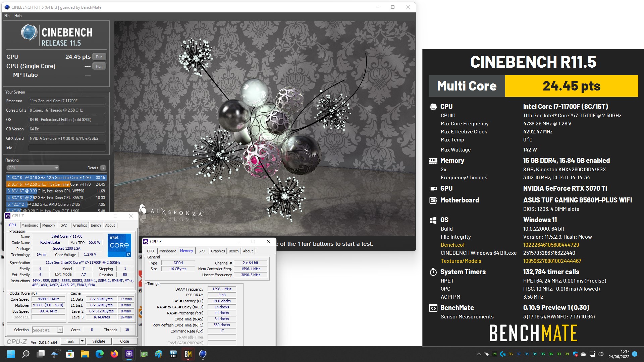Open the Memory tab in the CPU-Z CPU window
The height and width of the screenshot is (362, 644).
pos(49,225)
